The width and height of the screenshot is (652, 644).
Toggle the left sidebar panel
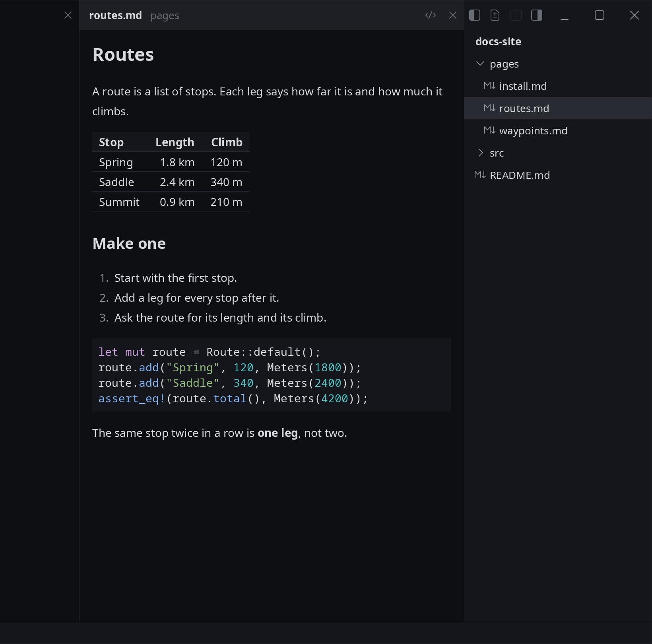(x=475, y=15)
